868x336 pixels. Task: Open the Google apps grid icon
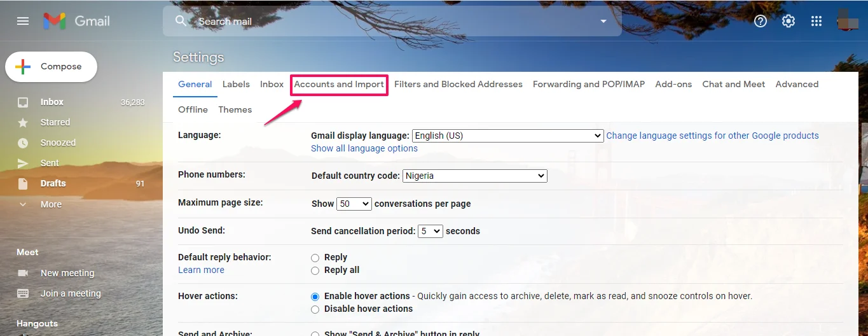(x=816, y=21)
